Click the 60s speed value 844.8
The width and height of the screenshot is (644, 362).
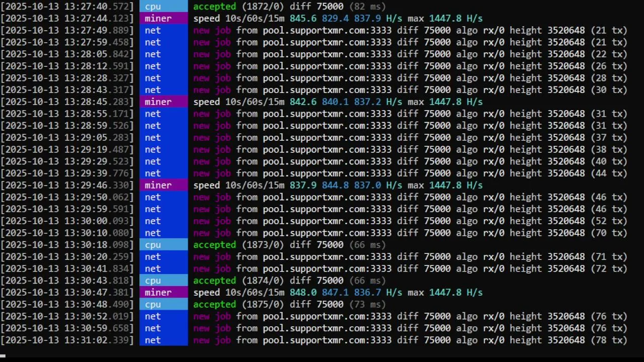click(x=335, y=186)
